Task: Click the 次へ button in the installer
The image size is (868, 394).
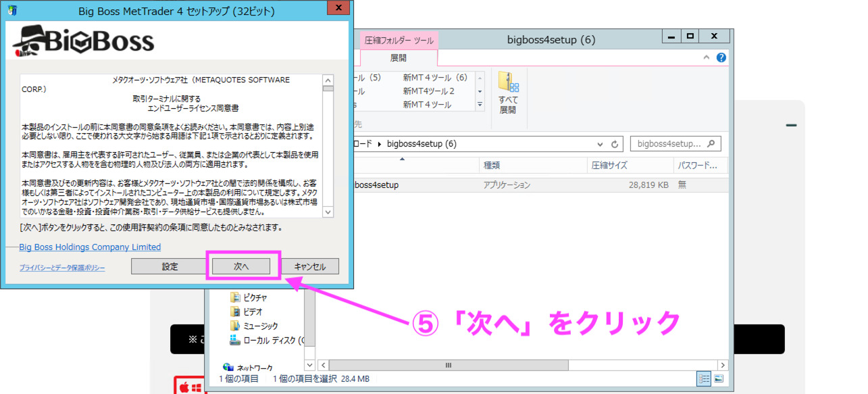Action: pyautogui.click(x=241, y=266)
